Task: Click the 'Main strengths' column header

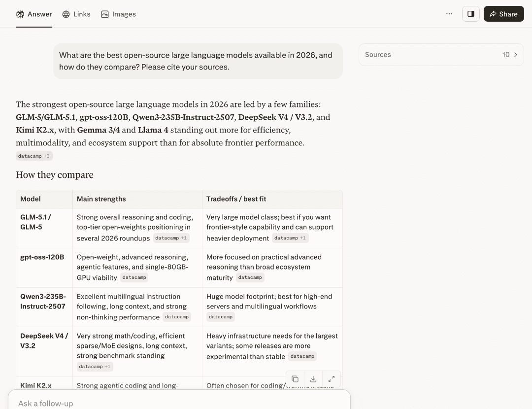Action: pos(137,199)
